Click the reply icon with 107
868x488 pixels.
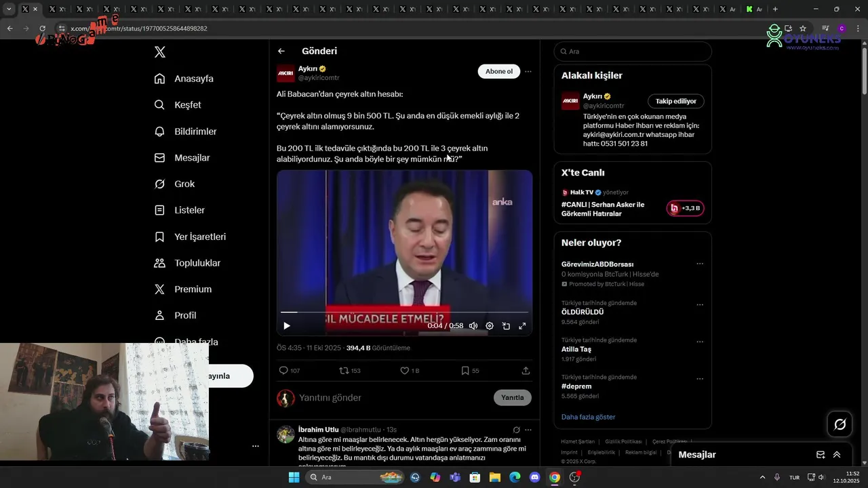click(290, 371)
